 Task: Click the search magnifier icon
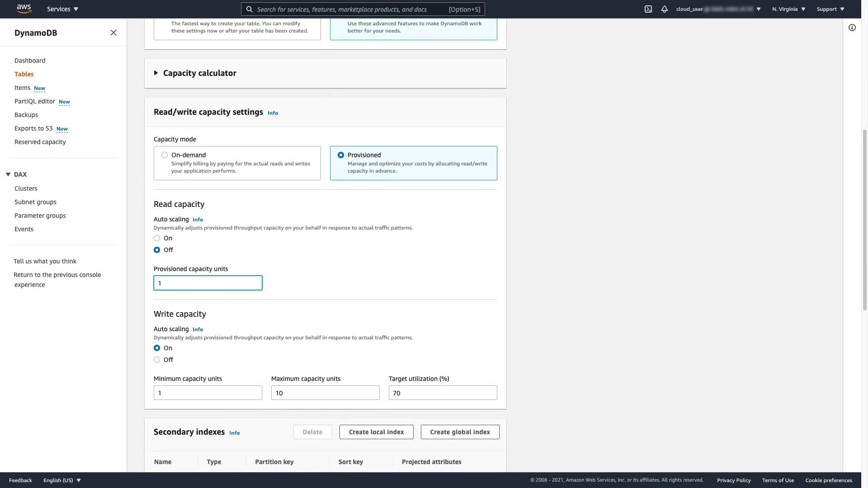tap(249, 9)
